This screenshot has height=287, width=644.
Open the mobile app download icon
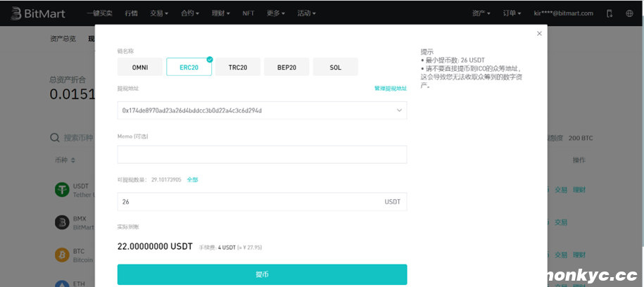(610, 13)
